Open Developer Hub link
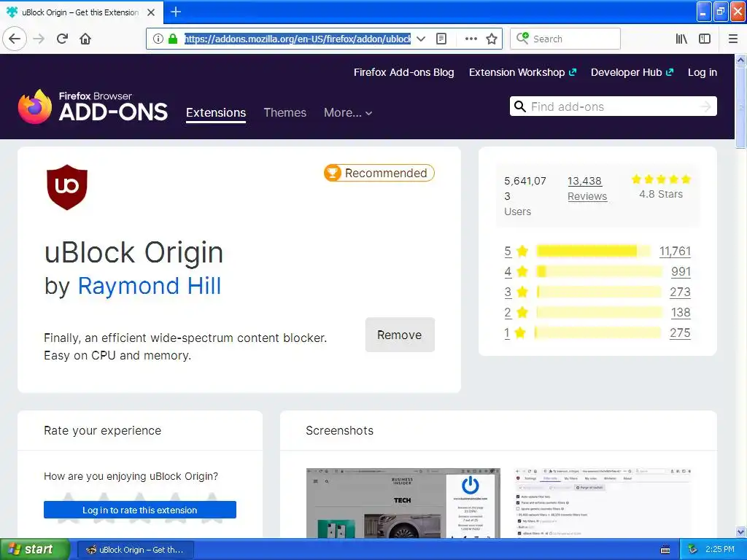747x560 pixels. tap(632, 72)
